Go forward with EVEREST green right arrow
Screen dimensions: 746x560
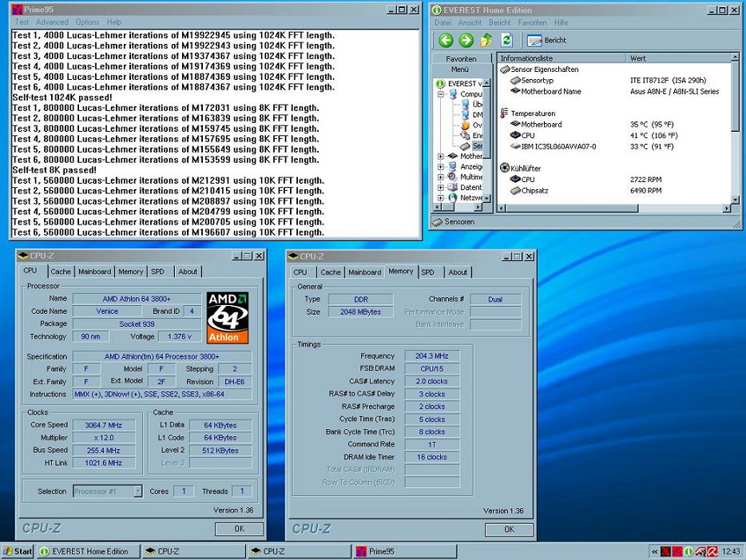[x=466, y=41]
